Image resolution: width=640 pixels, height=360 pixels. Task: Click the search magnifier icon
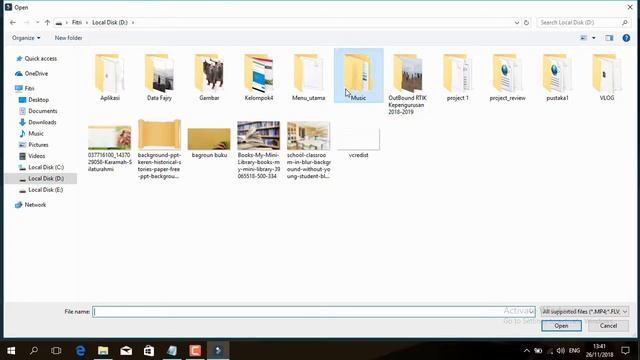tap(625, 22)
